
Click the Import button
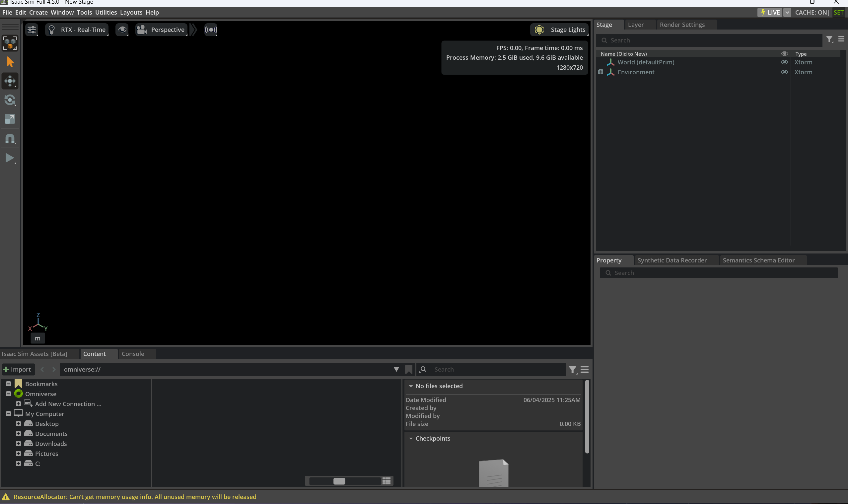18,369
